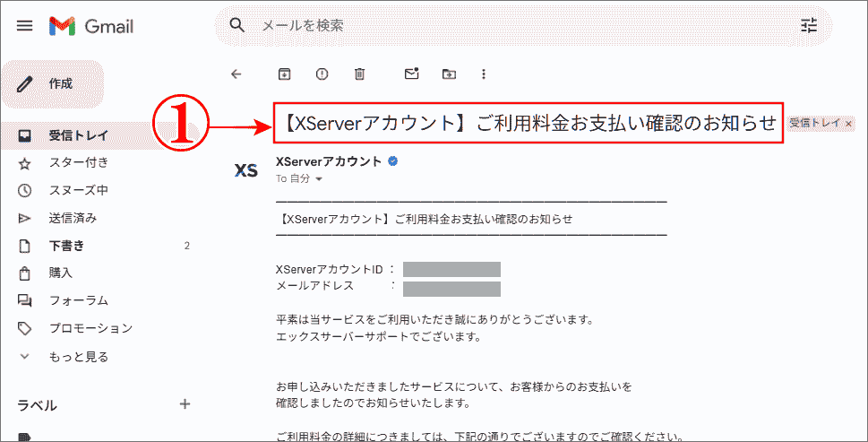Click エックスサーバーサポートでございます text
This screenshot has width=868, height=442.
[377, 336]
